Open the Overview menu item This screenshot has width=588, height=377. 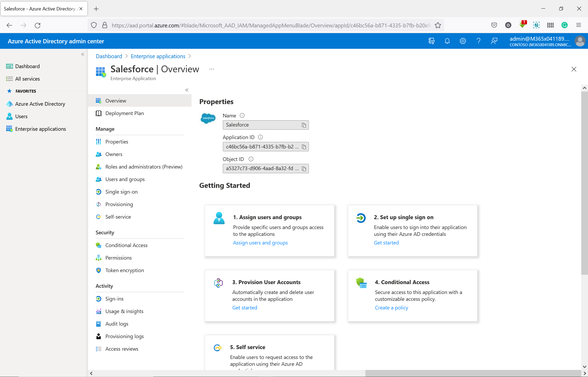tap(140, 101)
